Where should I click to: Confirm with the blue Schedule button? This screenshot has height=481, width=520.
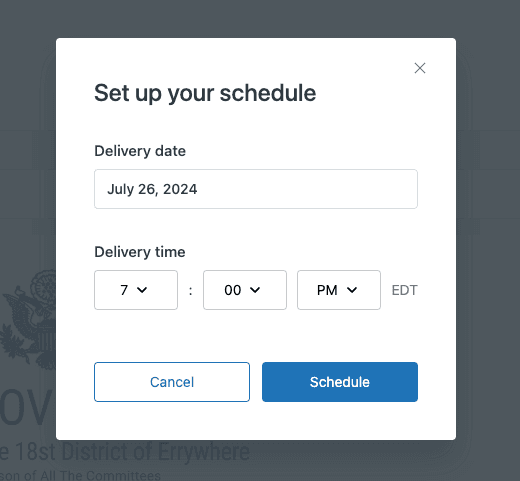click(340, 382)
